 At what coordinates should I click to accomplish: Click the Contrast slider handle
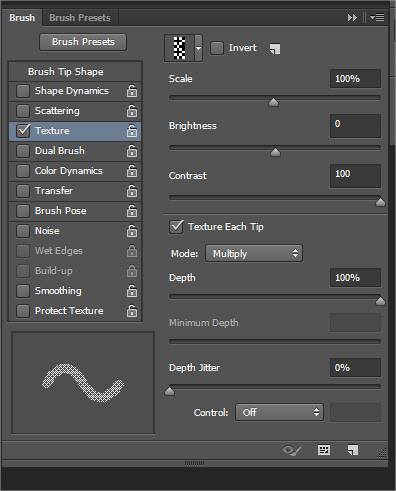[380, 202]
